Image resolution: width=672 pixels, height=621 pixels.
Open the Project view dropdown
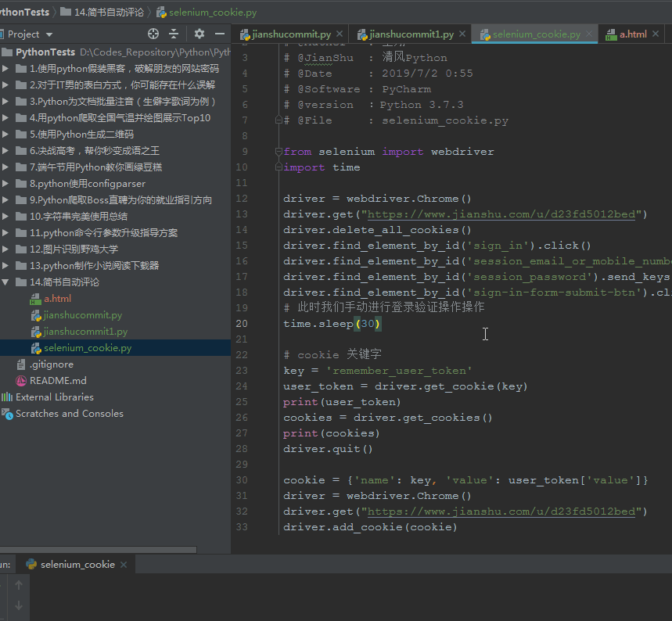click(49, 34)
